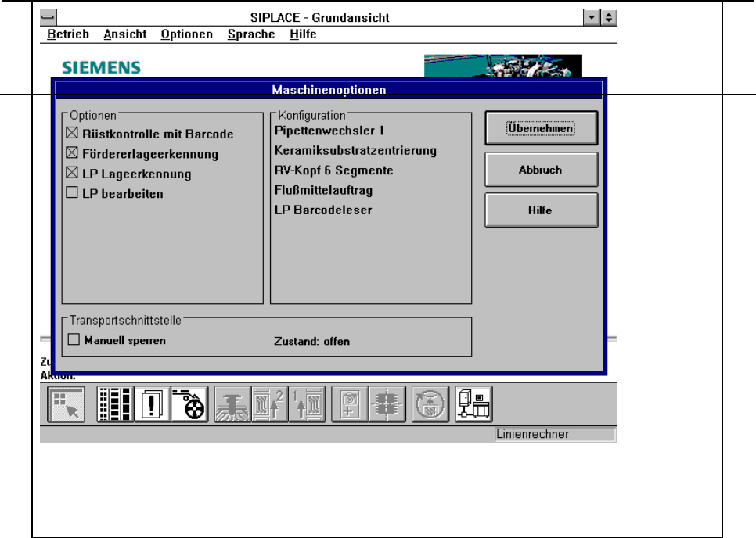Viewport: 756px width, 538px height.
Task: Open the Optionen menu
Action: coord(186,34)
